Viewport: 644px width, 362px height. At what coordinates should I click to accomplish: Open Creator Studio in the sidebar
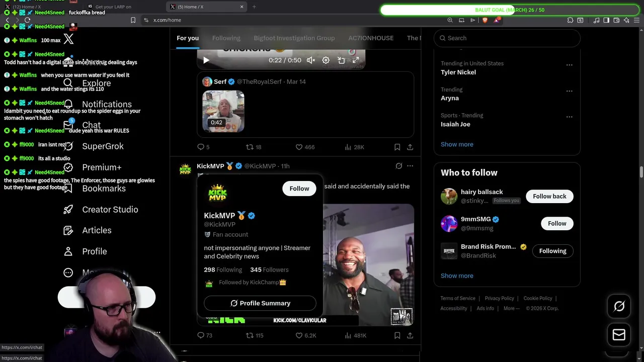(101, 210)
